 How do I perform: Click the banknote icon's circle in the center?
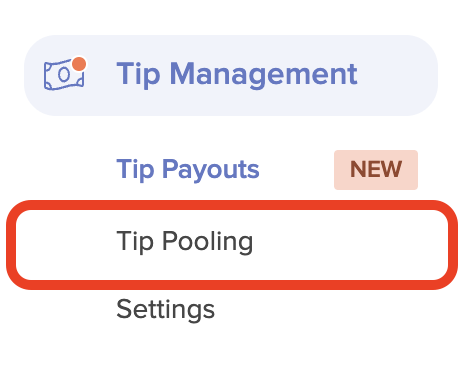64,75
